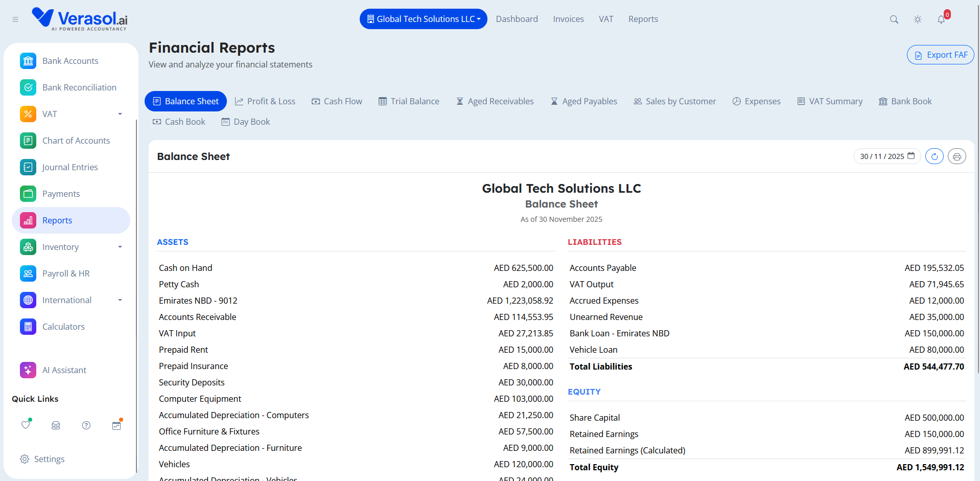
Task: Click the Verasol.ai logo
Action: coord(80,19)
